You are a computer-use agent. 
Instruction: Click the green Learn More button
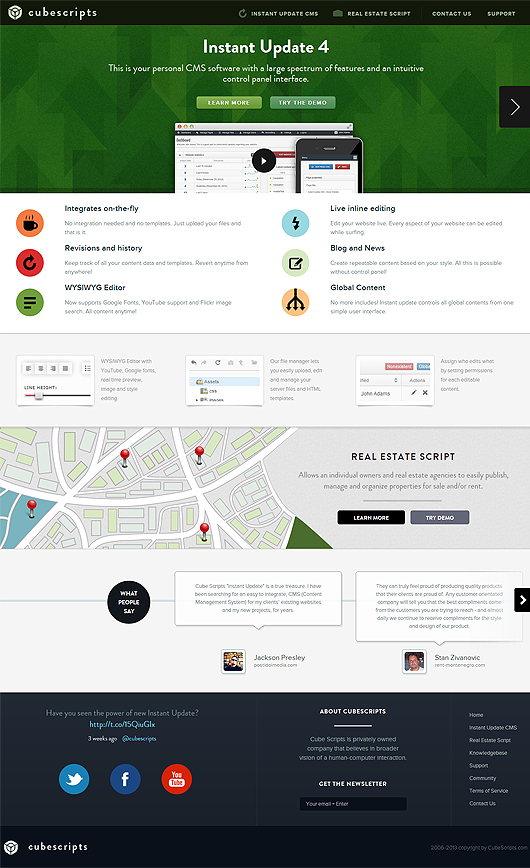coord(229,102)
